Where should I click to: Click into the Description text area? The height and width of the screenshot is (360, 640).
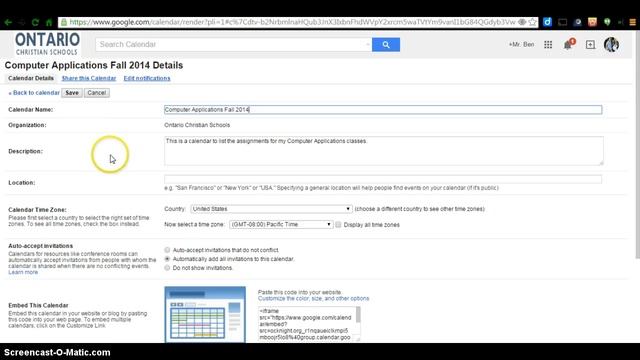384,151
